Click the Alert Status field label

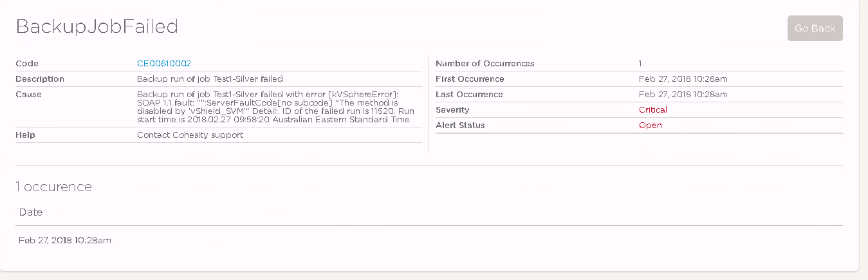460,125
